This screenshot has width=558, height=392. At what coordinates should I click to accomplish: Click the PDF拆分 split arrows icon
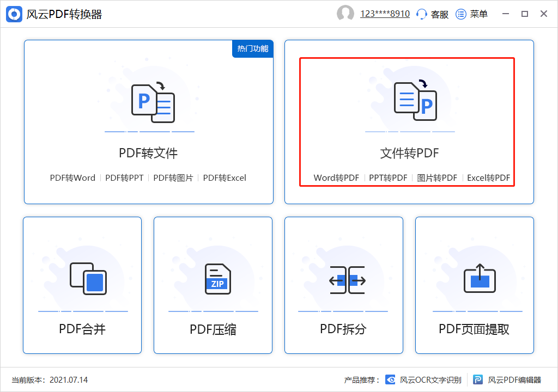click(347, 280)
